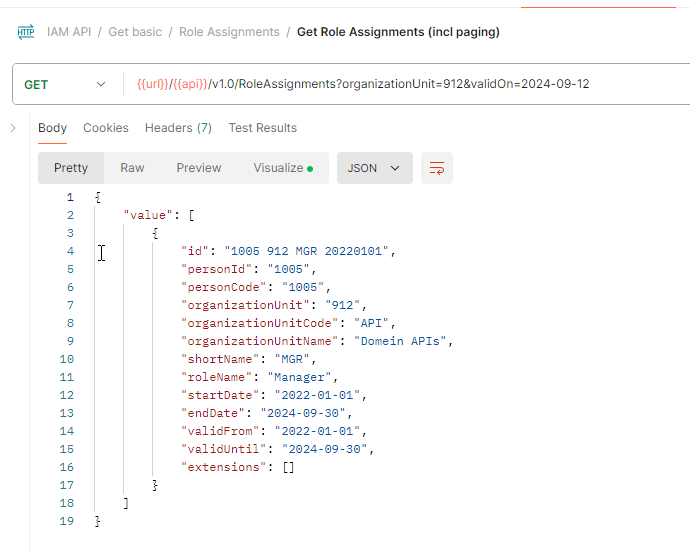Click the HTTP request type icon
Viewport: 690px width, 553px height.
tap(26, 32)
